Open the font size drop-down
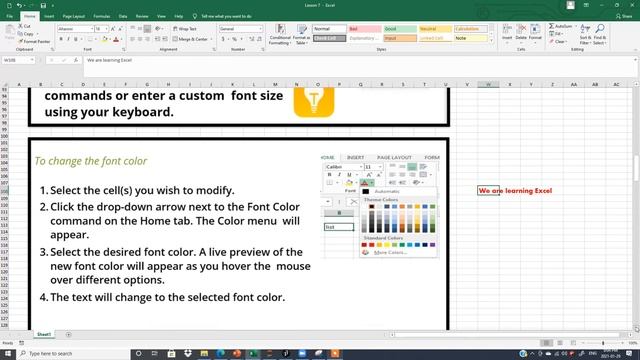640x360 pixels. (x=107, y=29)
